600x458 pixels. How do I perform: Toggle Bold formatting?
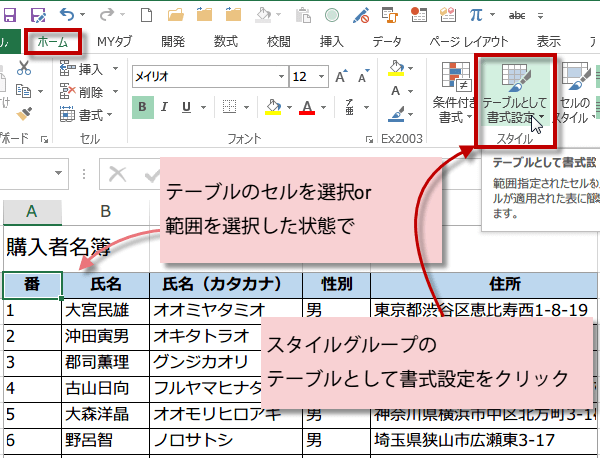coord(144,107)
